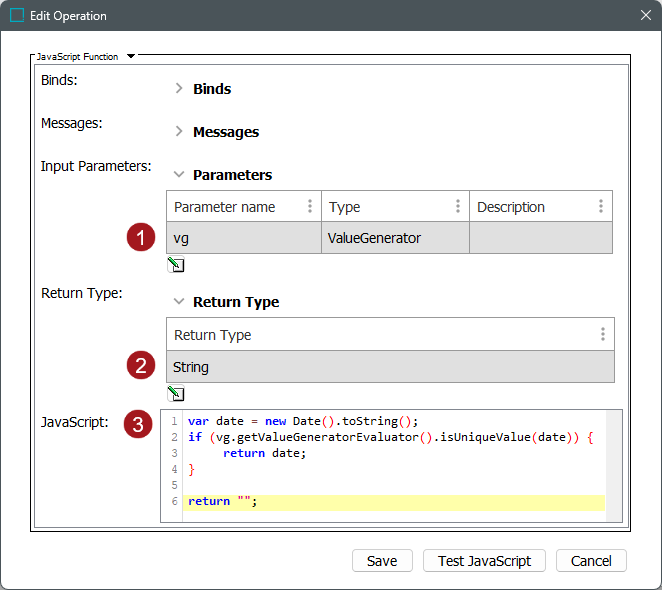Screen dimensions: 662x590
Task: Expand the Binds section
Action: (x=179, y=89)
